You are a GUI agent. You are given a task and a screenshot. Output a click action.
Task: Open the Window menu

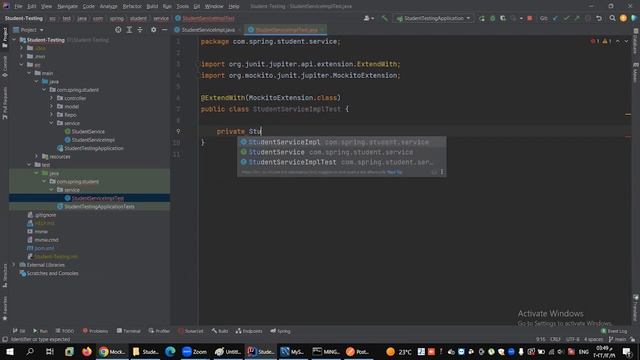coord(214,6)
